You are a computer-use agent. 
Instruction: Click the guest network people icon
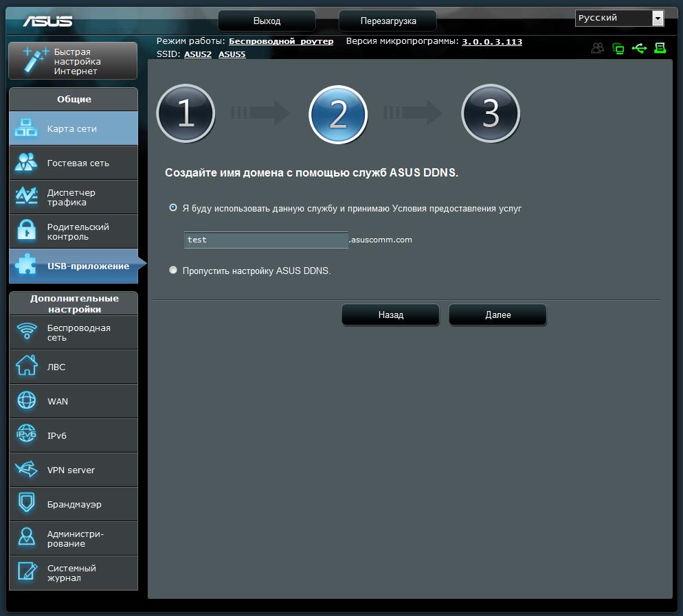click(26, 162)
